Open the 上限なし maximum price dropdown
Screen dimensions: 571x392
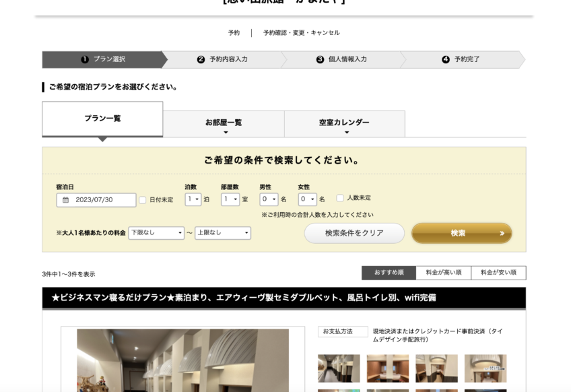pos(223,233)
